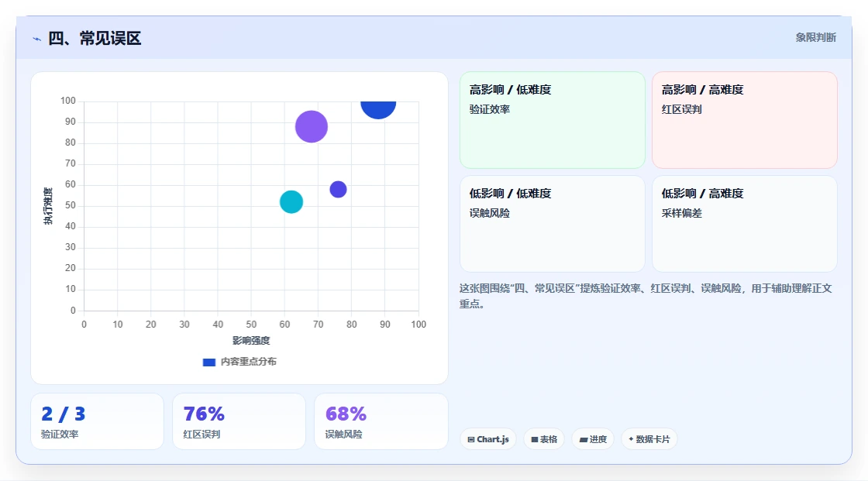Click the 执行难度 y-axis title

(x=48, y=206)
